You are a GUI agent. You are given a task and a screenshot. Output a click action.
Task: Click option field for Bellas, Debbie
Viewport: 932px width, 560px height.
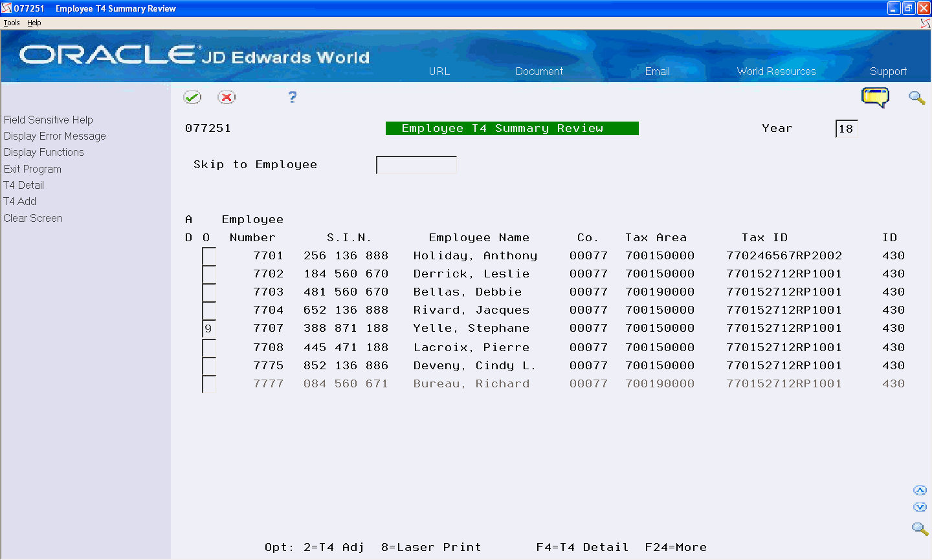click(209, 292)
